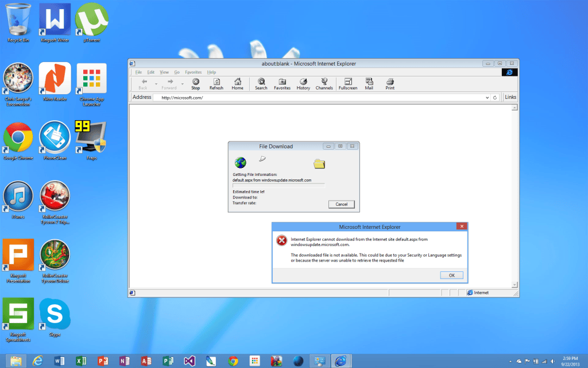Open the Search toolbar button
The width and height of the screenshot is (588, 368).
tap(261, 84)
